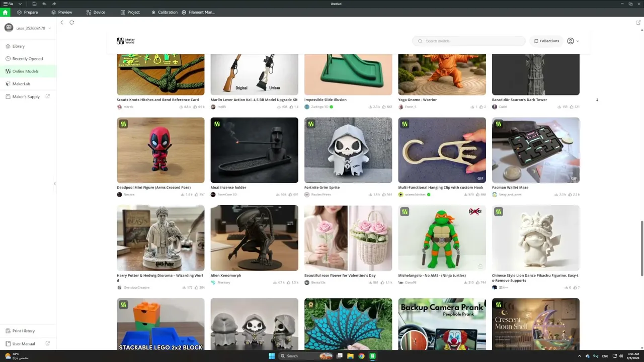Click the Save icon in title bar
This screenshot has width=644, height=362.
pyautogui.click(x=34, y=4)
